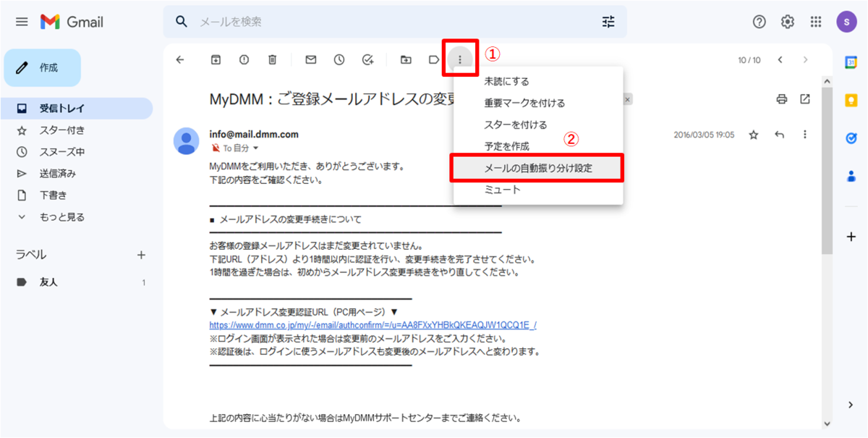The height and width of the screenshot is (438, 868).
Task: Archive this email
Action: tap(216, 60)
